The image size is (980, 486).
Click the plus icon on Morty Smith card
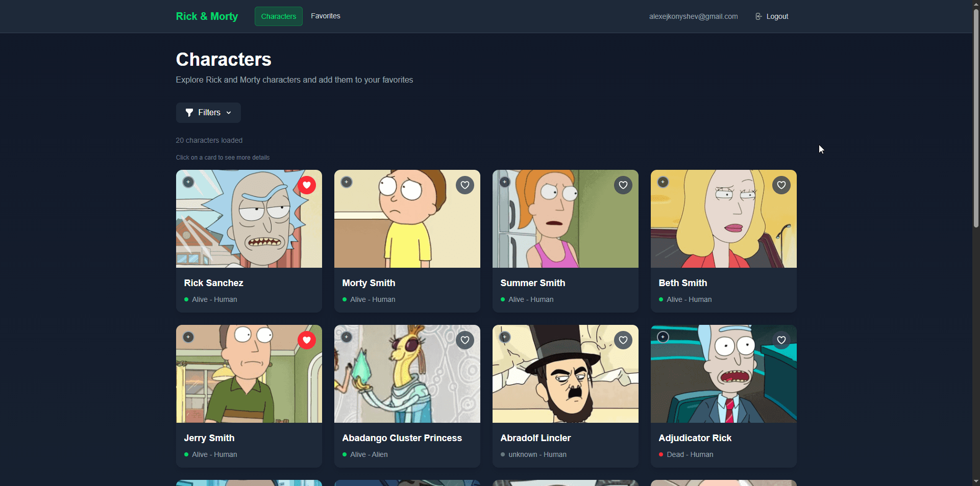tap(347, 182)
